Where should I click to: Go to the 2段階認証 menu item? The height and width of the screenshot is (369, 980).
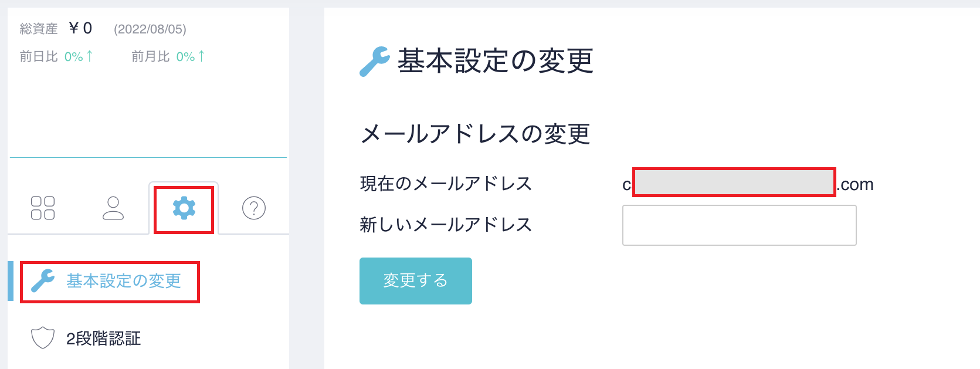(x=103, y=338)
